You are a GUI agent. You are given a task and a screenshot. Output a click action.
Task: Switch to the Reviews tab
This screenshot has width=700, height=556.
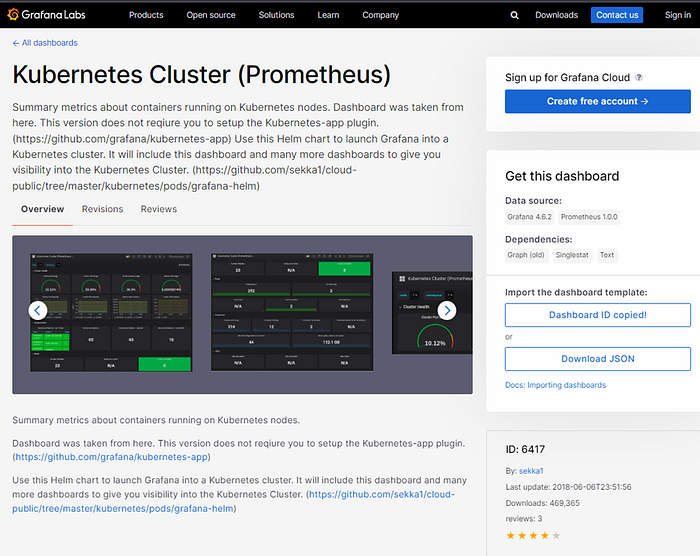158,209
